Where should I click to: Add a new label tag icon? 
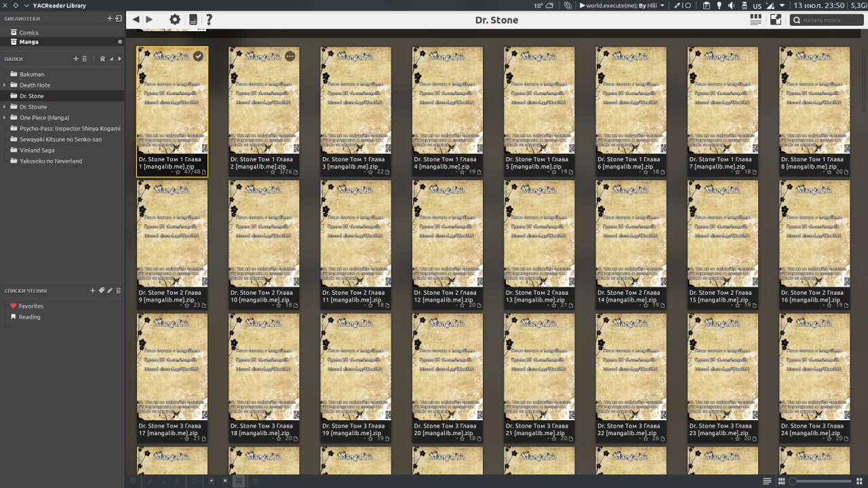[102, 291]
